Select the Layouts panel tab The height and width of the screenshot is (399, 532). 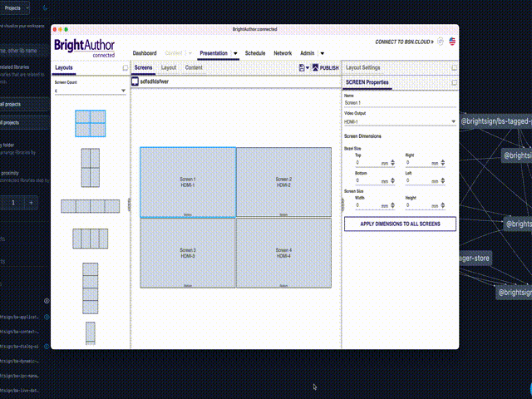point(64,67)
